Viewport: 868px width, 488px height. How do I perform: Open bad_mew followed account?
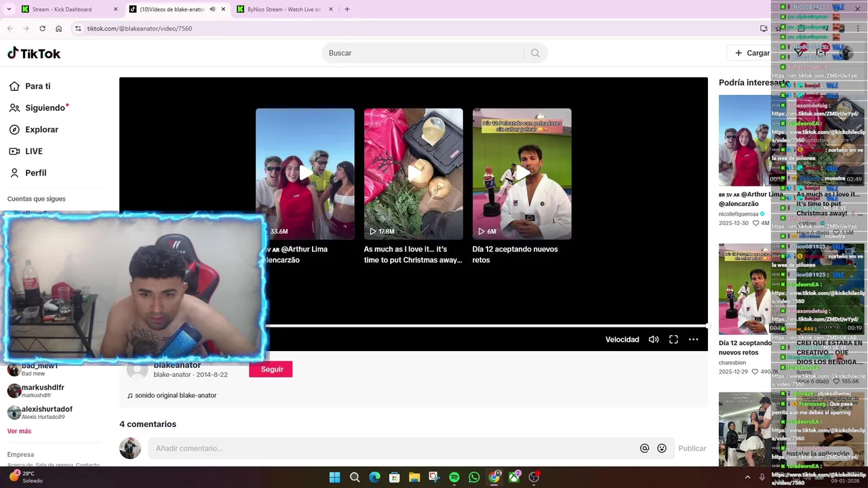point(33,369)
